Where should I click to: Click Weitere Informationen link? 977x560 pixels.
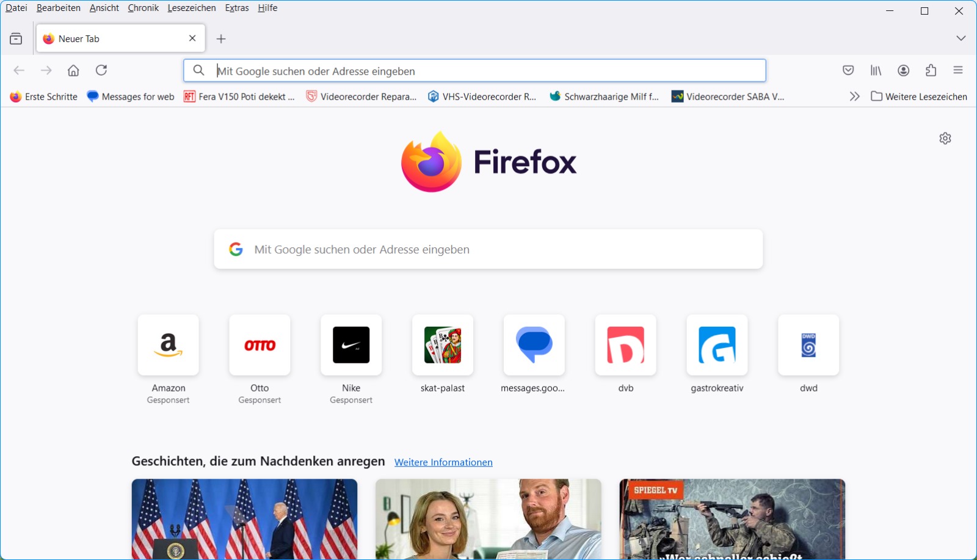coord(443,462)
